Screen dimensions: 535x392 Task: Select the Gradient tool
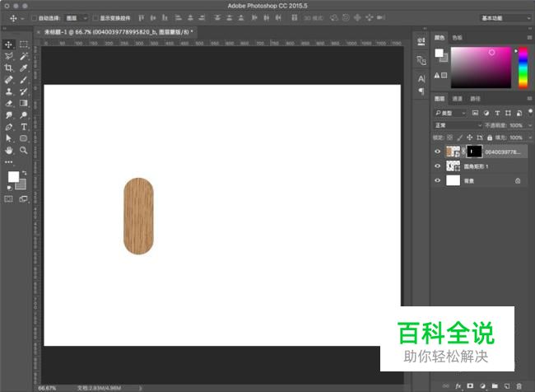[24, 103]
